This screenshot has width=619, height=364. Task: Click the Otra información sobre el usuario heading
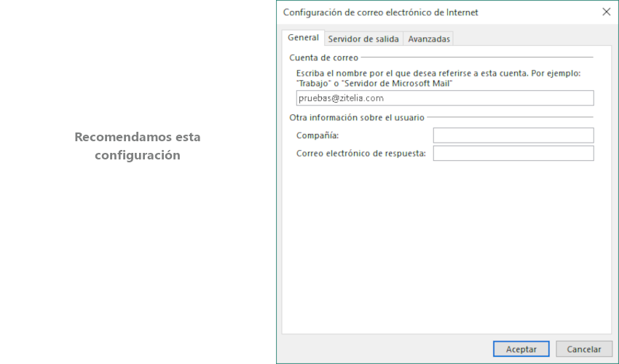tap(356, 117)
